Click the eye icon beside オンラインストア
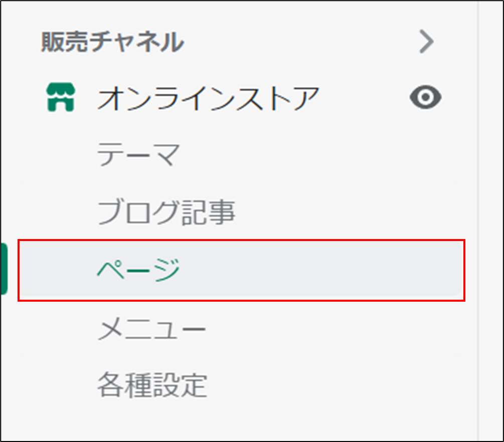Viewport: 504px width, 442px height. click(425, 97)
